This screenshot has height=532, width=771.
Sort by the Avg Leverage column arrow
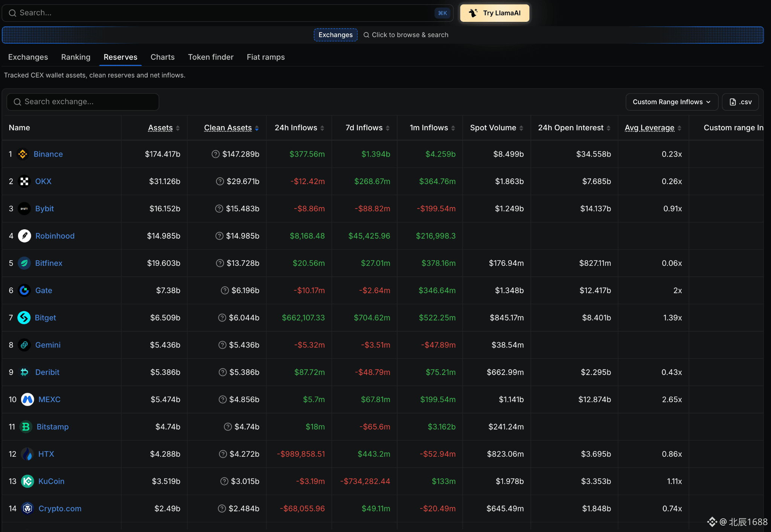tap(680, 128)
